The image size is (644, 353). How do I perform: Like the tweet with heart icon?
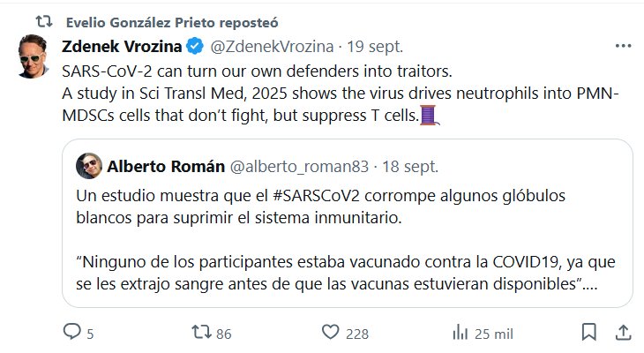331,332
